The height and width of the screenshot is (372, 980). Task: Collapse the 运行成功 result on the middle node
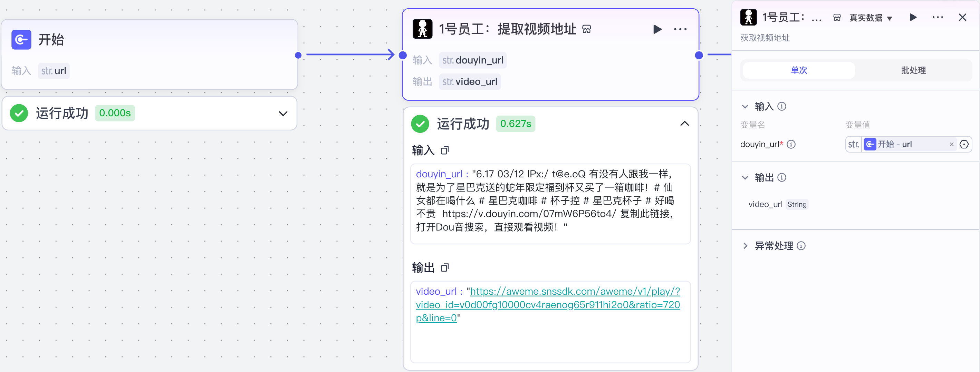[684, 123]
